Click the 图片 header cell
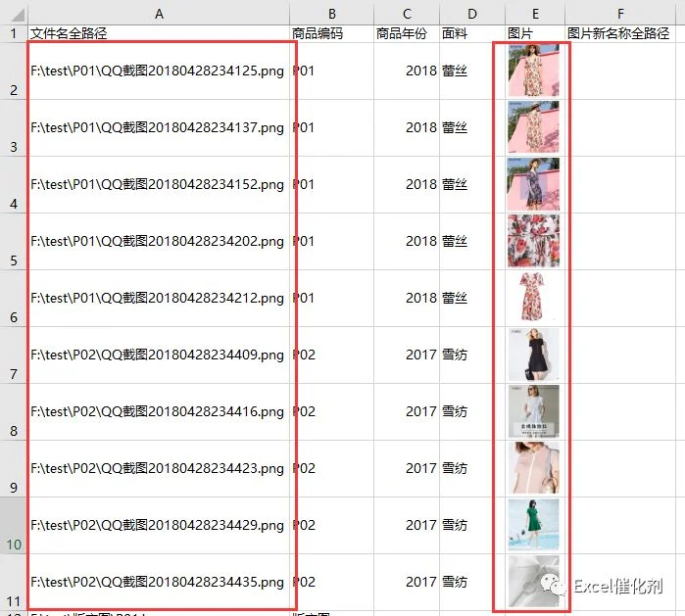685x616 pixels. pyautogui.click(x=535, y=33)
